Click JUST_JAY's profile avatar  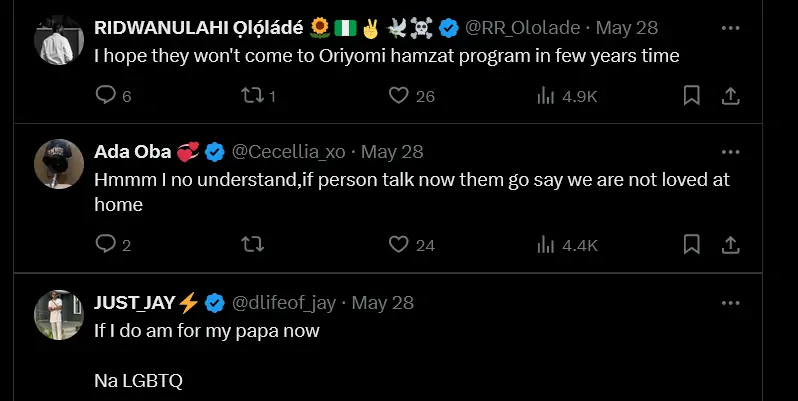58,314
